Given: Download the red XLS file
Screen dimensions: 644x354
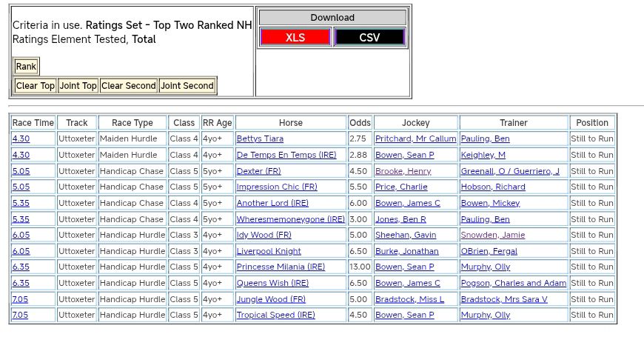Looking at the screenshot, I should [x=295, y=37].
